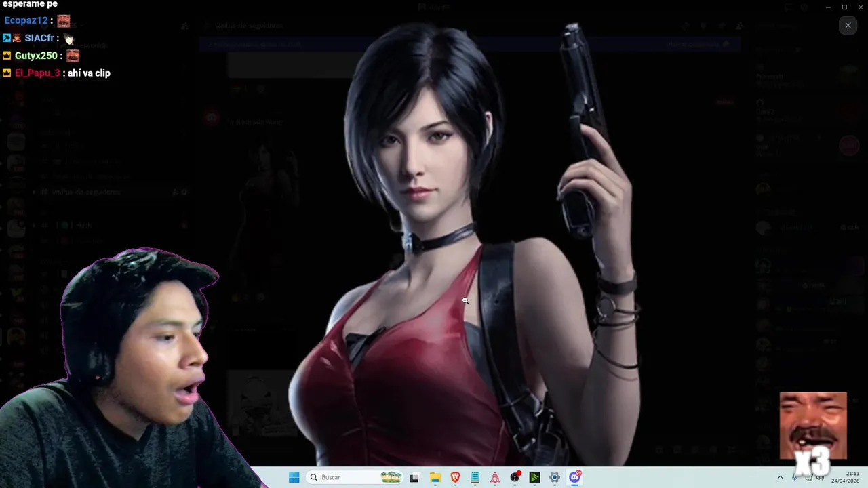868x488 pixels.
Task: Open the Task View taskbar icon
Action: point(414,477)
